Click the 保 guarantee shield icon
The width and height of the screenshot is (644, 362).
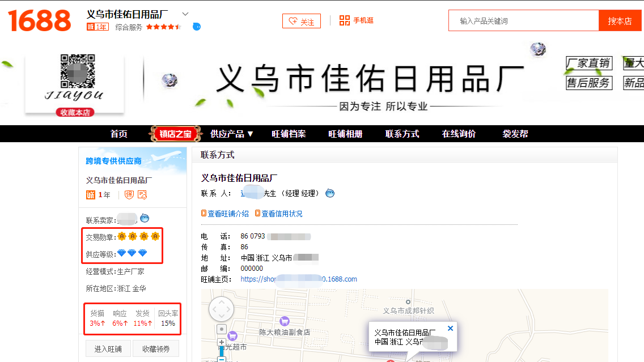click(129, 194)
